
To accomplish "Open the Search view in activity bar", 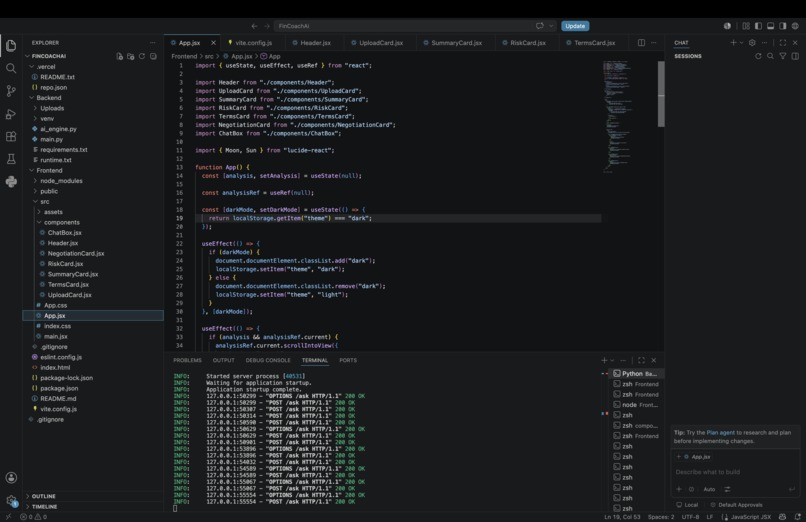I will [x=11, y=68].
